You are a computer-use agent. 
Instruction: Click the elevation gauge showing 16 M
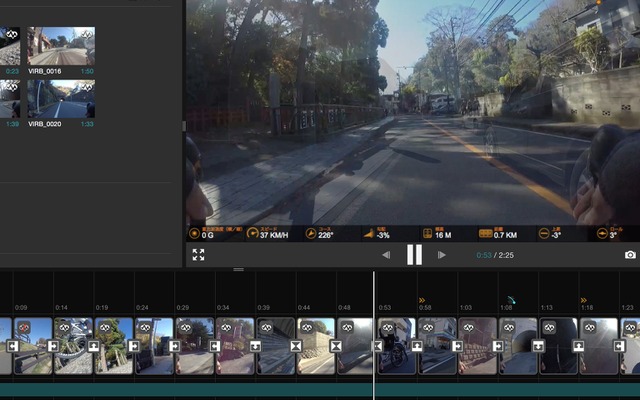coord(437,233)
